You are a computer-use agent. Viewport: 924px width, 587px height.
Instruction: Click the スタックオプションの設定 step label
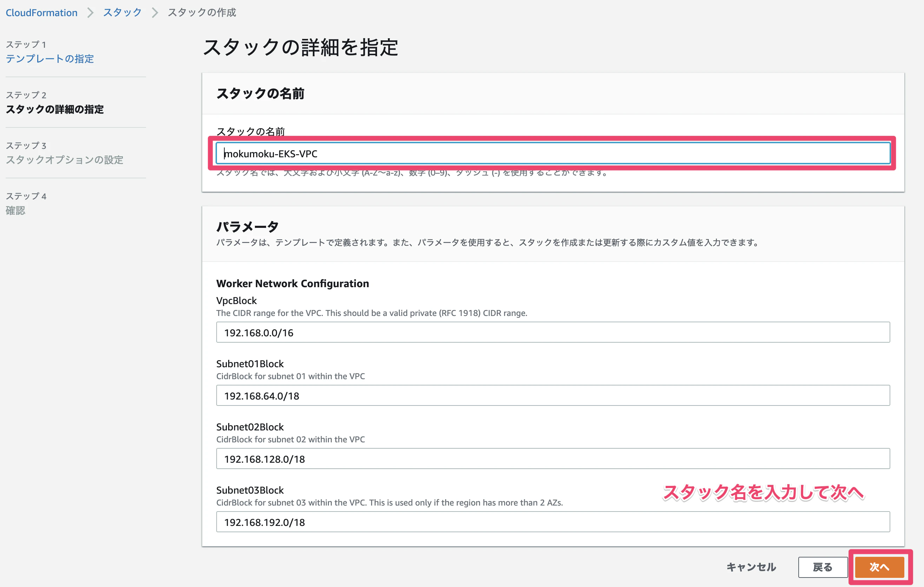65,160
